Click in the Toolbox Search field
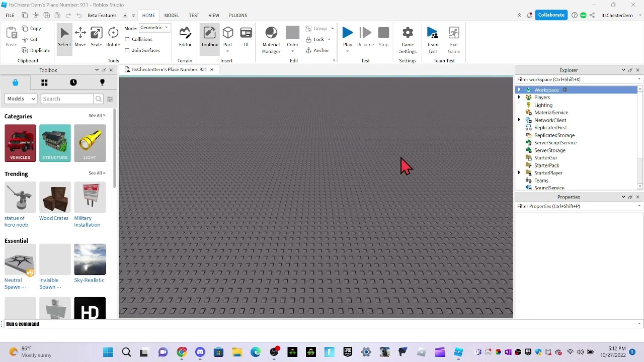Viewport: 644px width, 362px height. click(67, 99)
